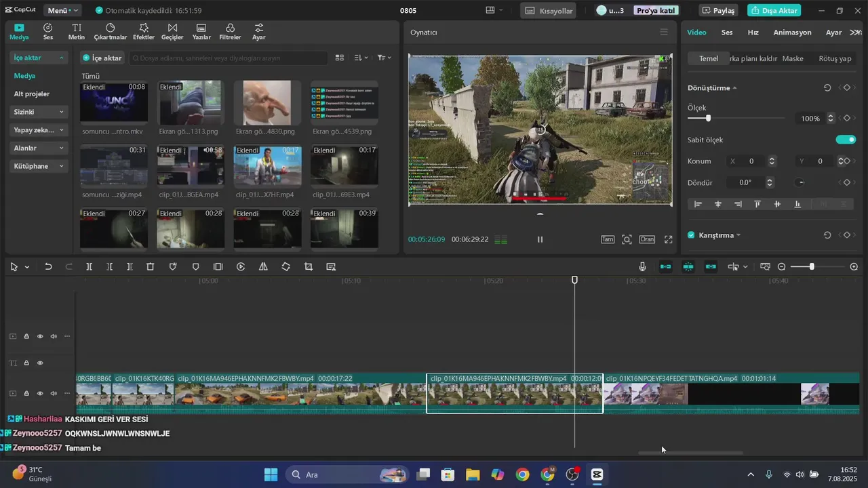
Task: Open preview panel hamburger menu
Action: [664, 32]
